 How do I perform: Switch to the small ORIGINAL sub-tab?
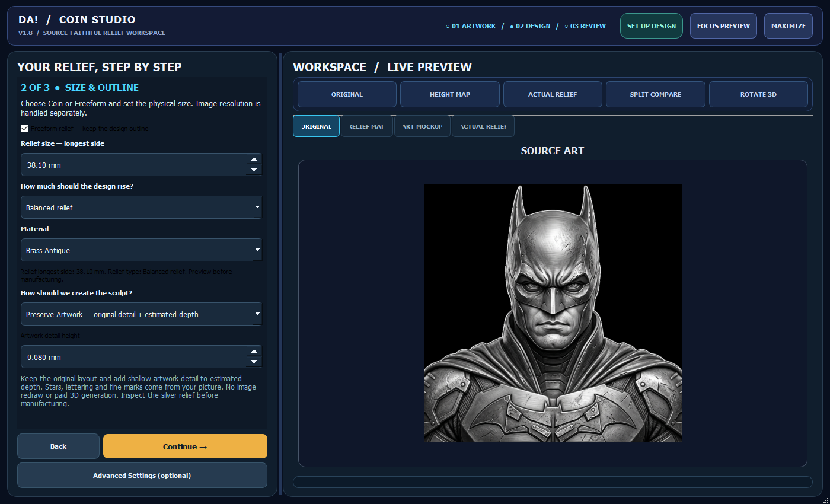(x=316, y=126)
